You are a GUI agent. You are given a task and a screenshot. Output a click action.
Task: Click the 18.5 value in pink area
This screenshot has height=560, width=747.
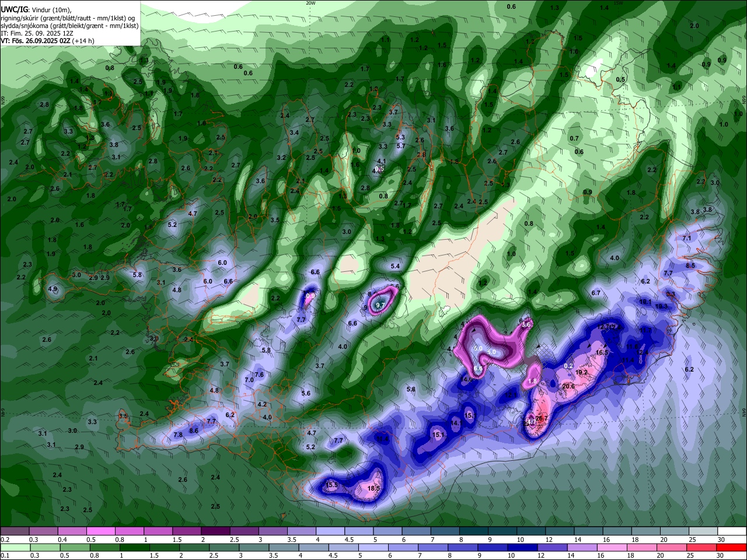(374, 488)
